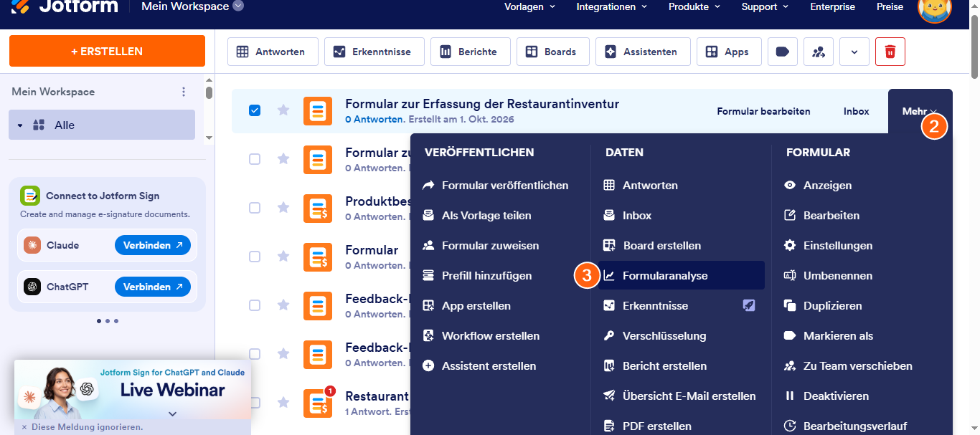Expand the Vorlagen menu
Viewport: 980px width, 435px height.
click(530, 6)
